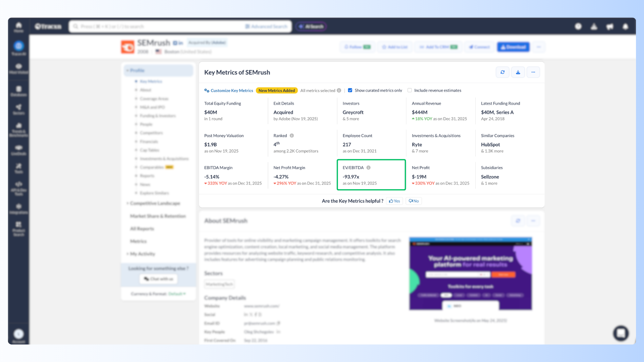Open the Market Share & Retention menu item
This screenshot has height=362, width=644.
[x=158, y=216]
